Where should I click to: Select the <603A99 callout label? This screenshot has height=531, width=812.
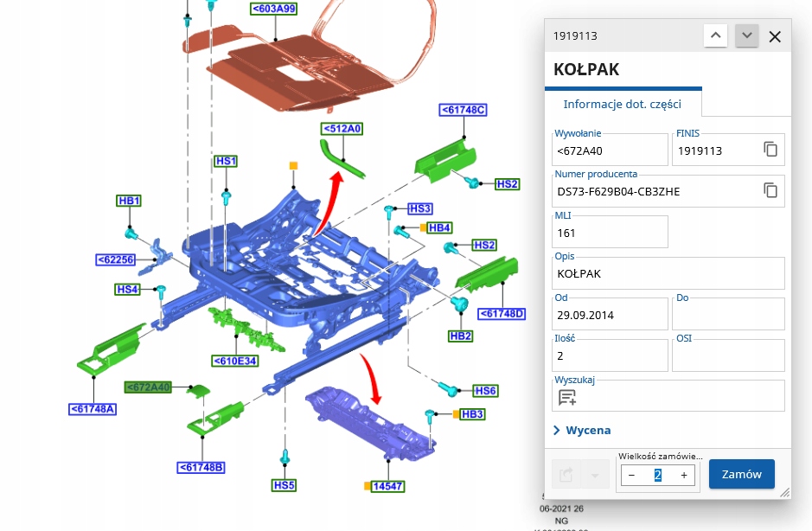(273, 9)
